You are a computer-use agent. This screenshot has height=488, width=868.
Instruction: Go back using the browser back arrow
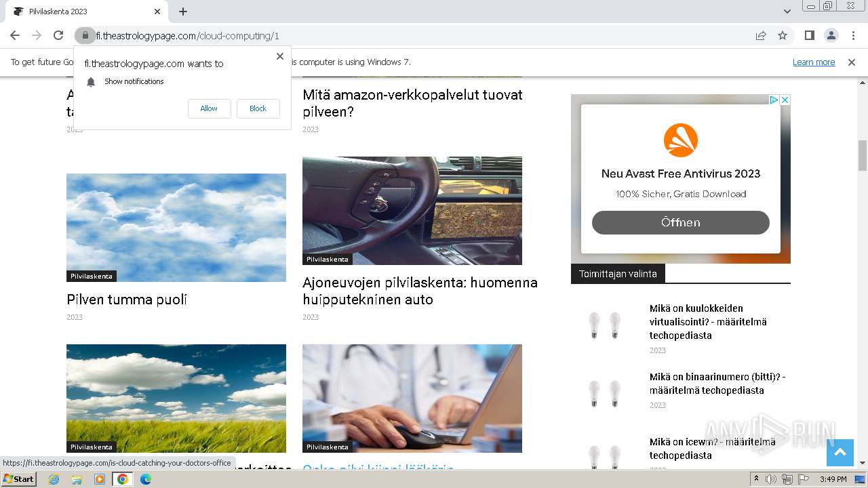click(x=15, y=35)
